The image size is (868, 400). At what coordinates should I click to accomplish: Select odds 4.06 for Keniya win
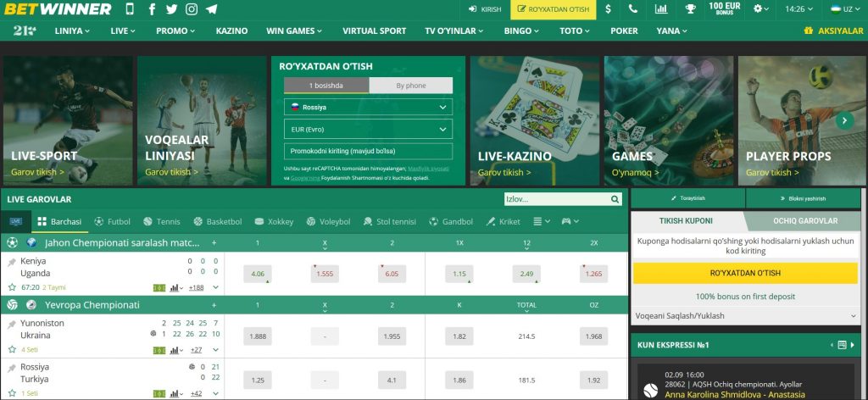point(258,274)
